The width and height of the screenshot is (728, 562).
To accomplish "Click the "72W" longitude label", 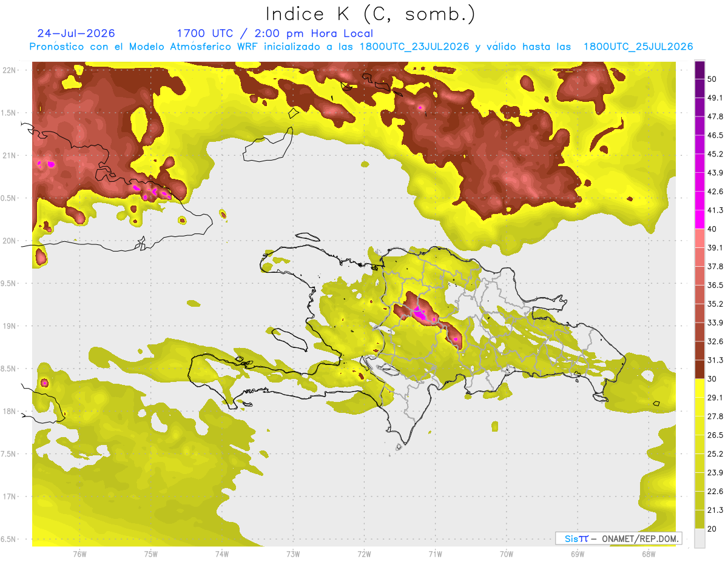I will tap(365, 554).
